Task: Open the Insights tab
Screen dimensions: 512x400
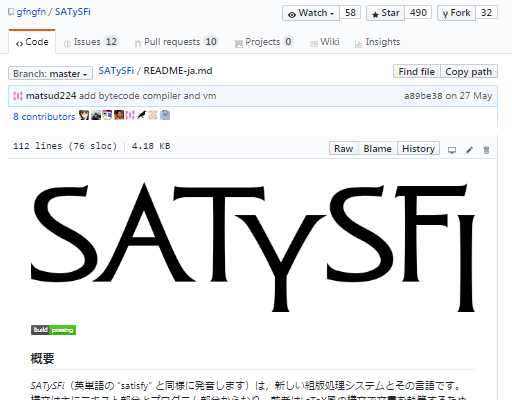Action: [377, 42]
